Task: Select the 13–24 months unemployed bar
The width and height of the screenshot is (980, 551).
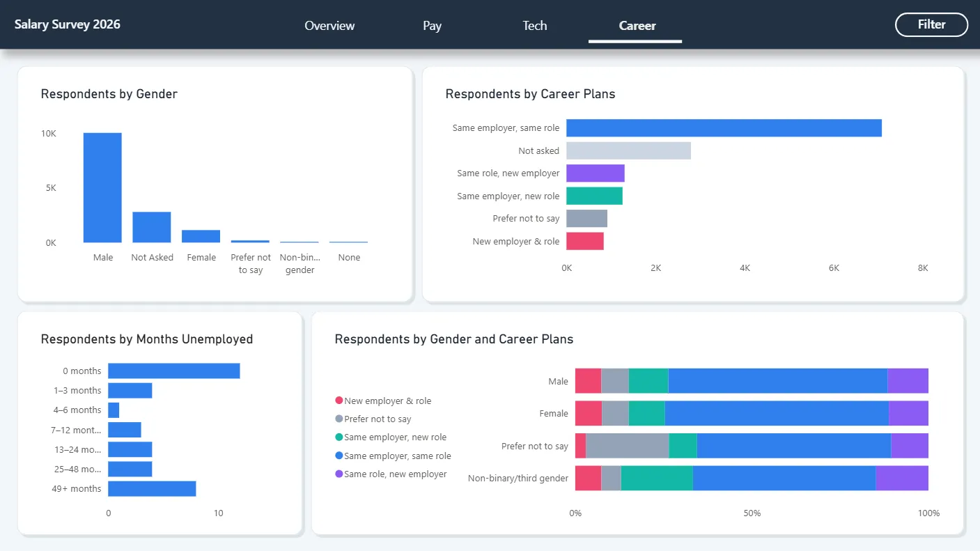Action: coord(130,449)
